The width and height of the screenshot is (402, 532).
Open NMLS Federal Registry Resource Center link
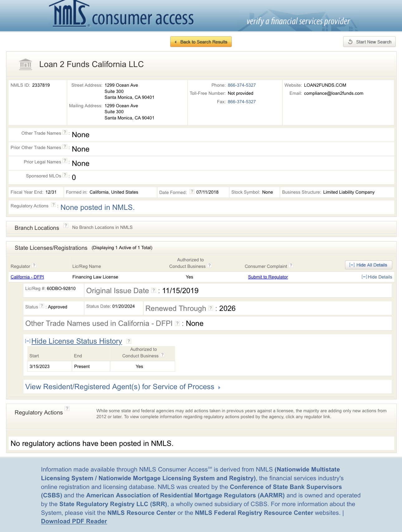[254, 513]
